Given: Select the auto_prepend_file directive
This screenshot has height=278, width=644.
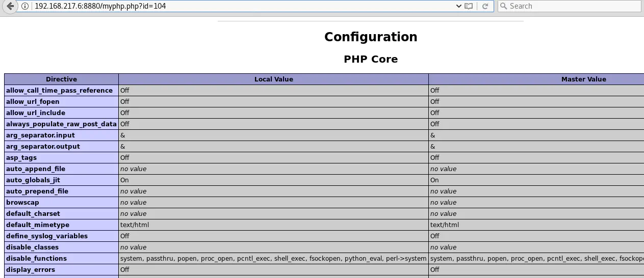Looking at the screenshot, I should (61, 191).
